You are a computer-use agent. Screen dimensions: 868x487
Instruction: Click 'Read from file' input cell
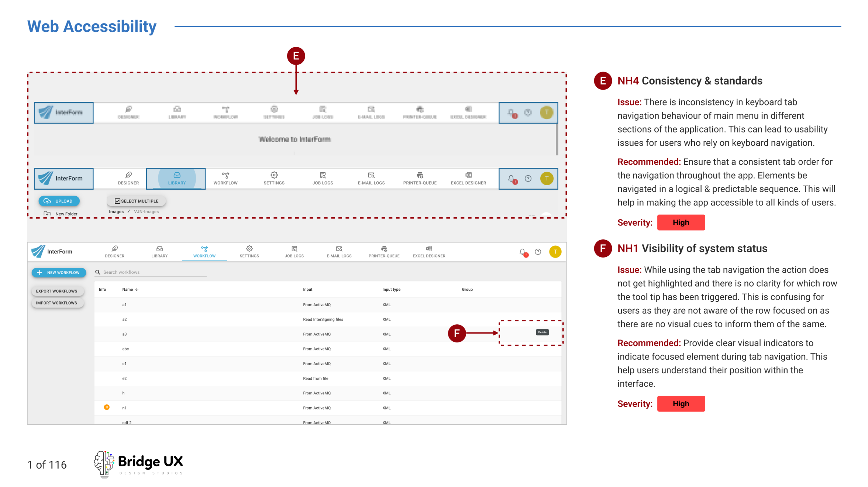316,379
